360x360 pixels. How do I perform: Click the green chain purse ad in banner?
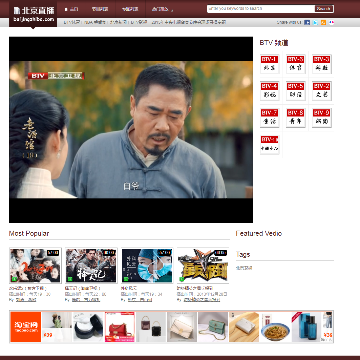(x=213, y=327)
